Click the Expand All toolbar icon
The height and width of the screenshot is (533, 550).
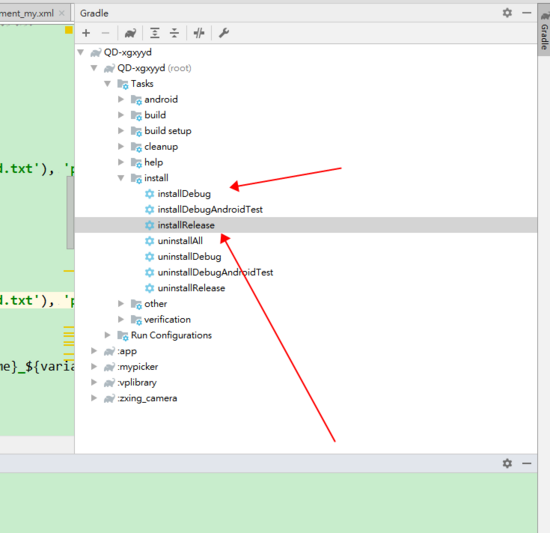pyautogui.click(x=155, y=33)
